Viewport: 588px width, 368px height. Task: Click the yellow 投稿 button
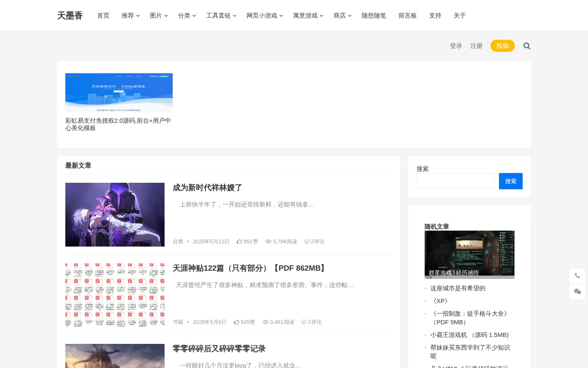click(x=503, y=46)
